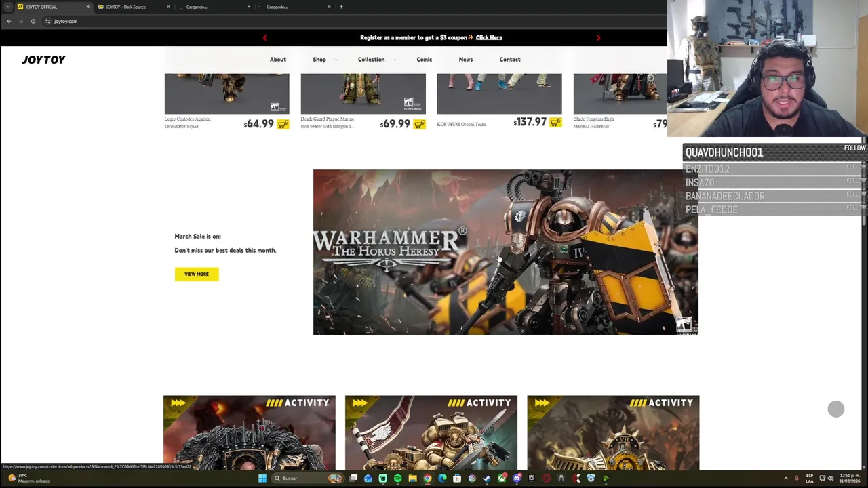Open the gold laurel figure activity card
The width and height of the screenshot is (868, 488).
613,432
